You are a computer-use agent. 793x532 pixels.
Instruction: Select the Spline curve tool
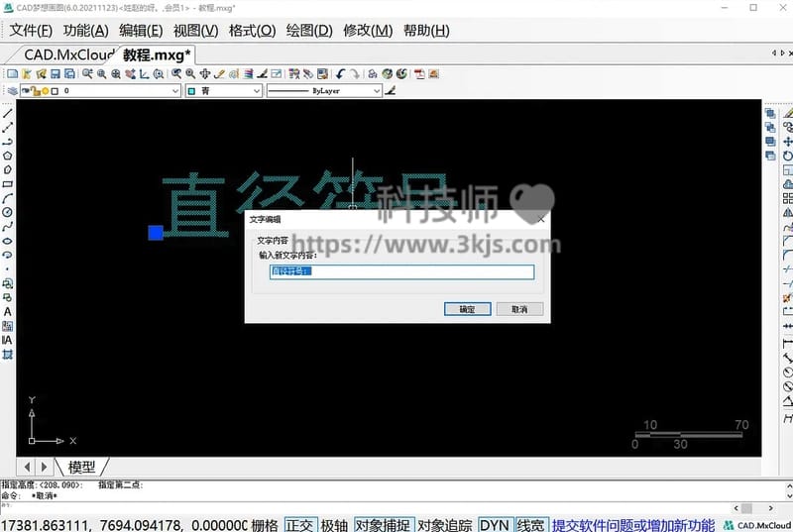tap(7, 226)
